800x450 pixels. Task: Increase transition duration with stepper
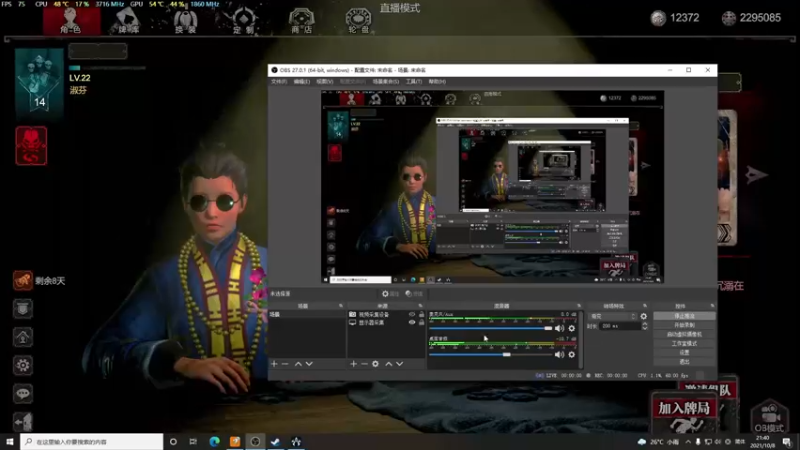click(644, 323)
